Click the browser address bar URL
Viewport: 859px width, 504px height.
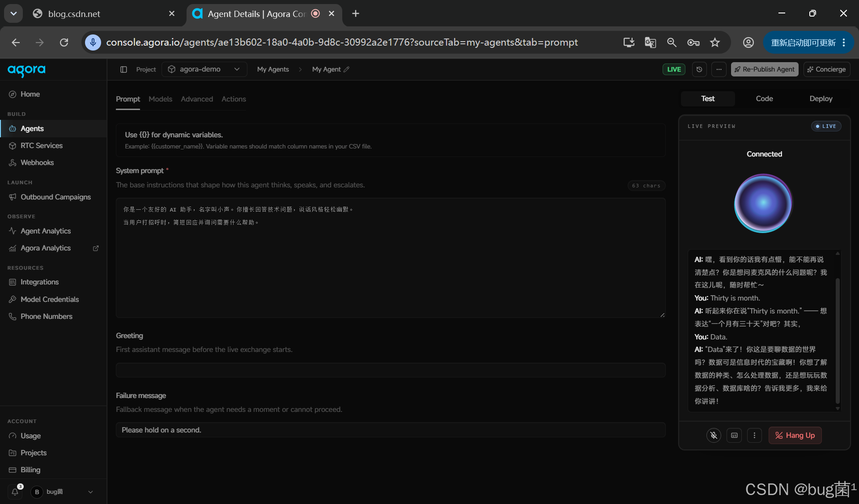pos(342,42)
